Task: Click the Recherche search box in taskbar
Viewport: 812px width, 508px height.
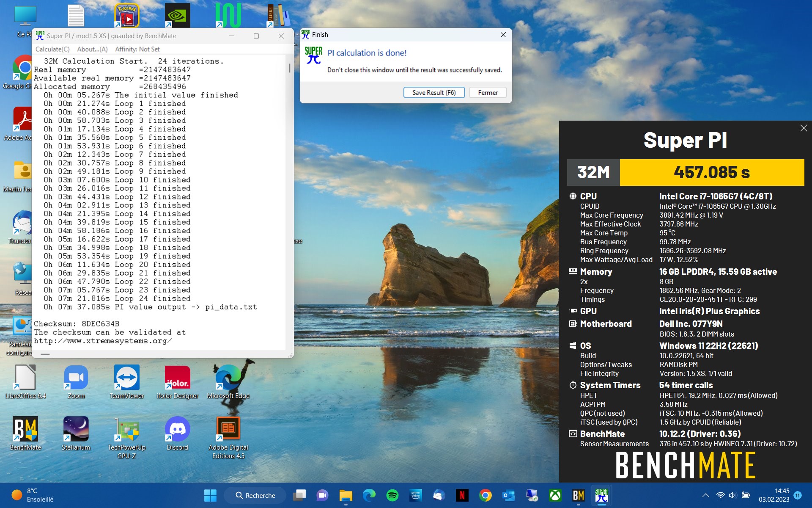Action: [255, 495]
